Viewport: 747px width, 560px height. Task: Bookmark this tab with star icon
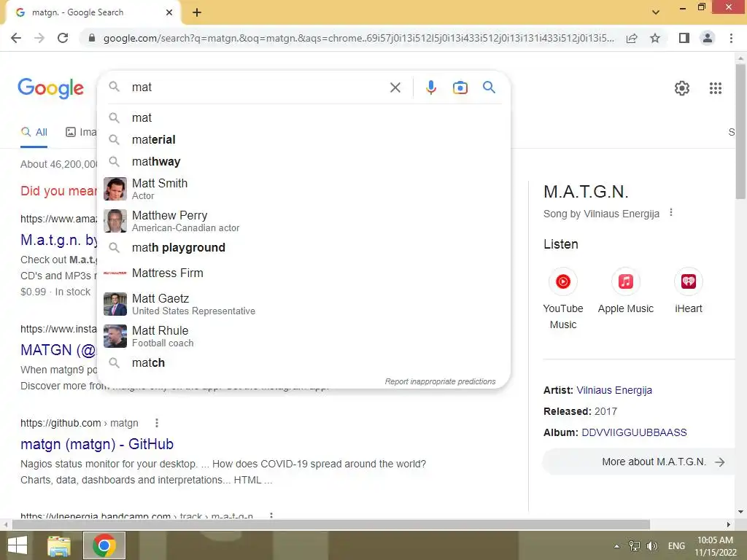pos(655,38)
